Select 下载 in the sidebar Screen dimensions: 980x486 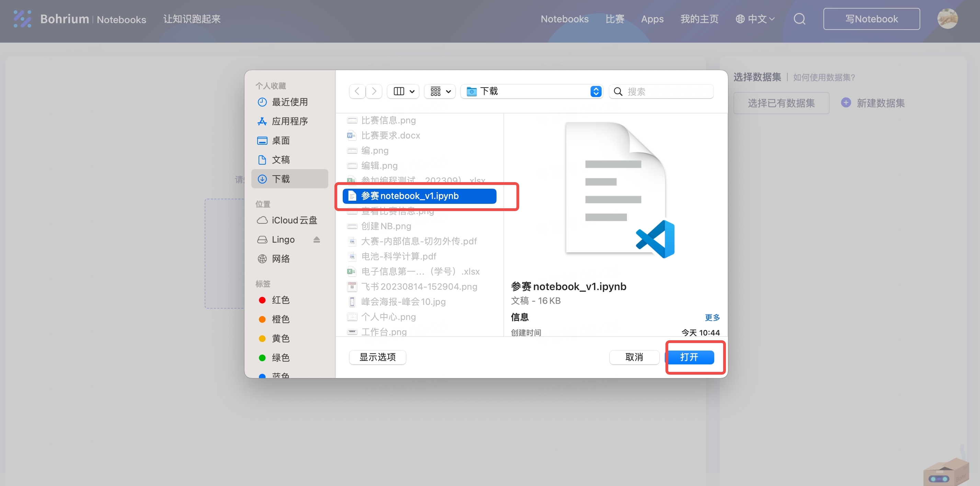point(289,179)
